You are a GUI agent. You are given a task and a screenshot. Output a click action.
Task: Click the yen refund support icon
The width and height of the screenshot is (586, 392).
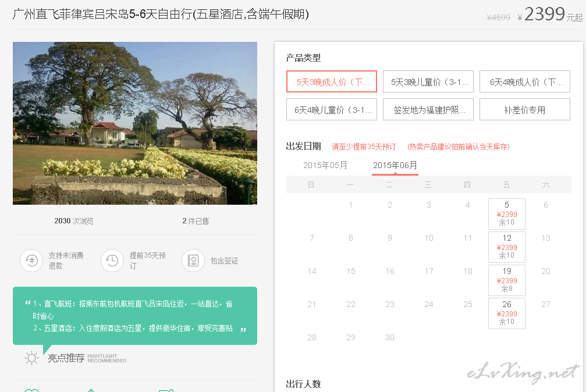pos(31,261)
